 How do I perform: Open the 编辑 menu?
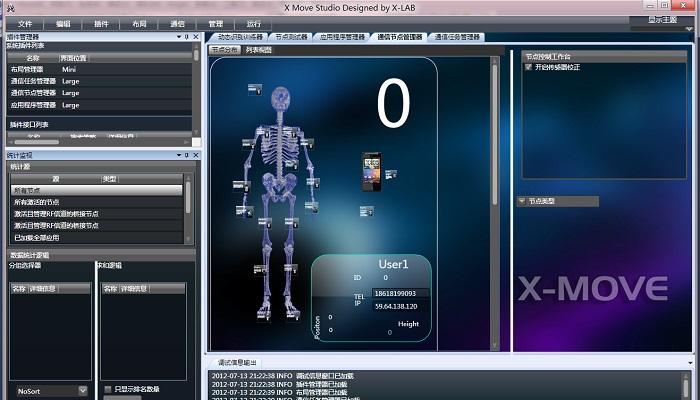pyautogui.click(x=63, y=24)
